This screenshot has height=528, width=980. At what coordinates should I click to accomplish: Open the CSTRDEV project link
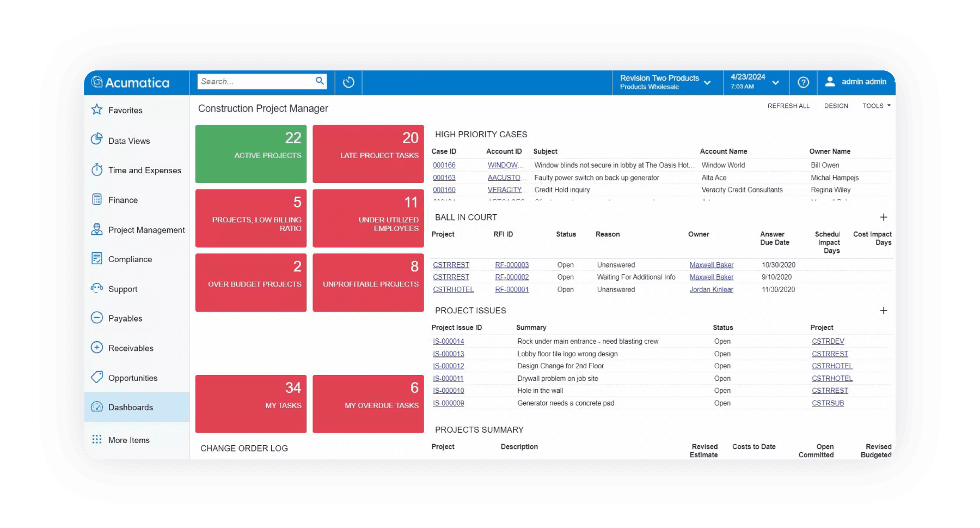coord(828,341)
